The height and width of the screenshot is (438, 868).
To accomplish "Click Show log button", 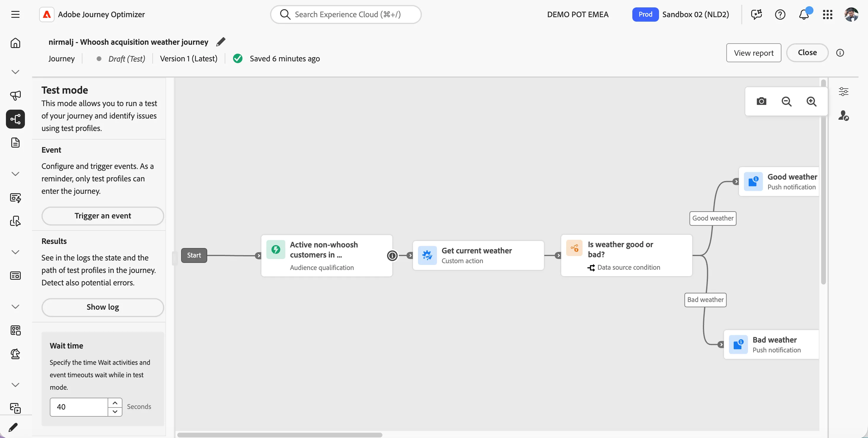I will (103, 307).
